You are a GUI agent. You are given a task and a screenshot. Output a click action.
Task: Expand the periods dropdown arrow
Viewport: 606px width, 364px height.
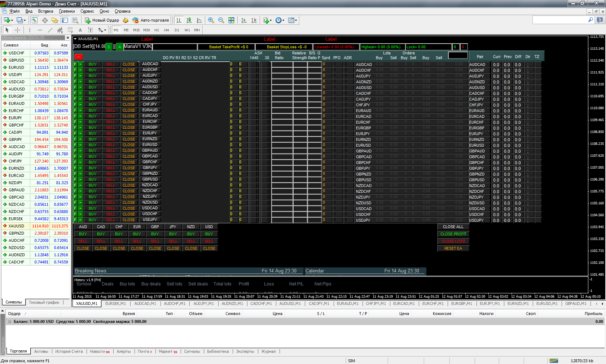click(x=283, y=21)
